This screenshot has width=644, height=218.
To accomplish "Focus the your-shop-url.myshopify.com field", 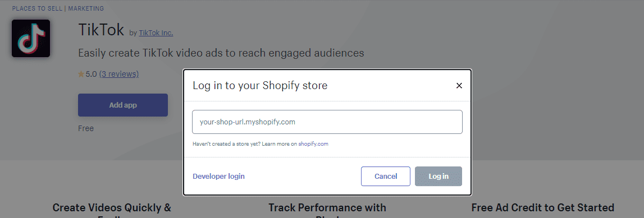I will pyautogui.click(x=327, y=122).
